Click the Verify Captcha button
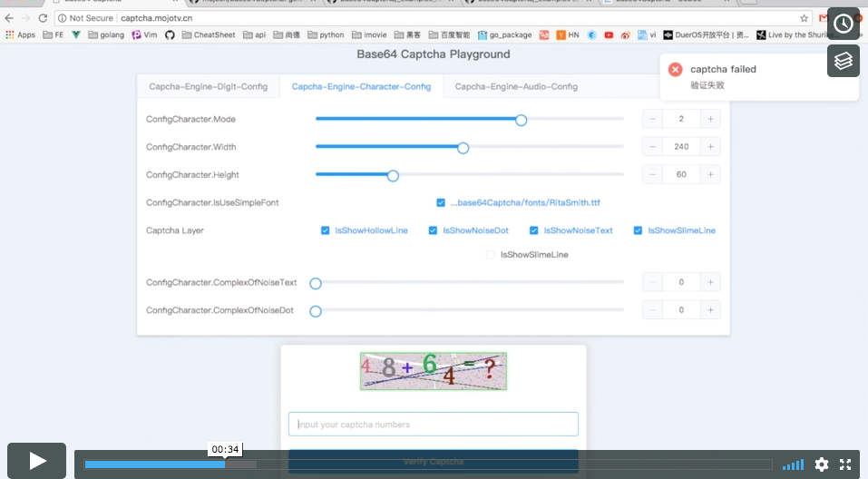868x479 pixels. (434, 462)
